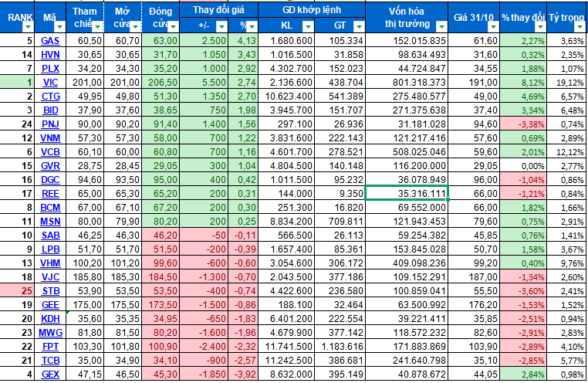Open the Mở cửa filter dropdown
This screenshot has width=588, height=383.
[136, 26]
